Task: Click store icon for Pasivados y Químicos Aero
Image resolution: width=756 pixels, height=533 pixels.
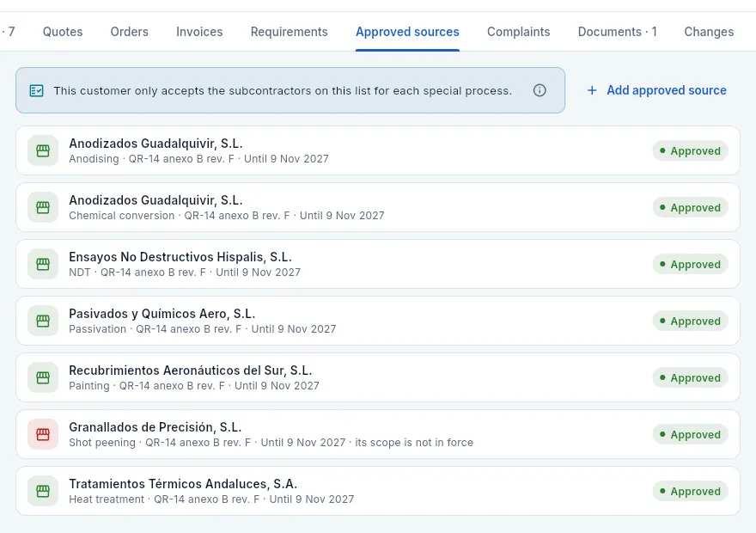Action: click(x=43, y=321)
